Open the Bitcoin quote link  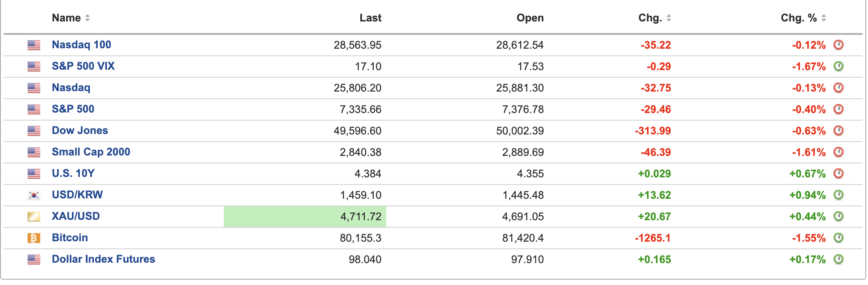(70, 238)
